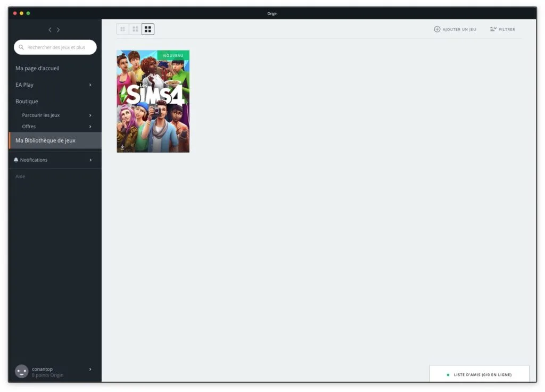Open the Liste d'amis chat panel

(480, 374)
